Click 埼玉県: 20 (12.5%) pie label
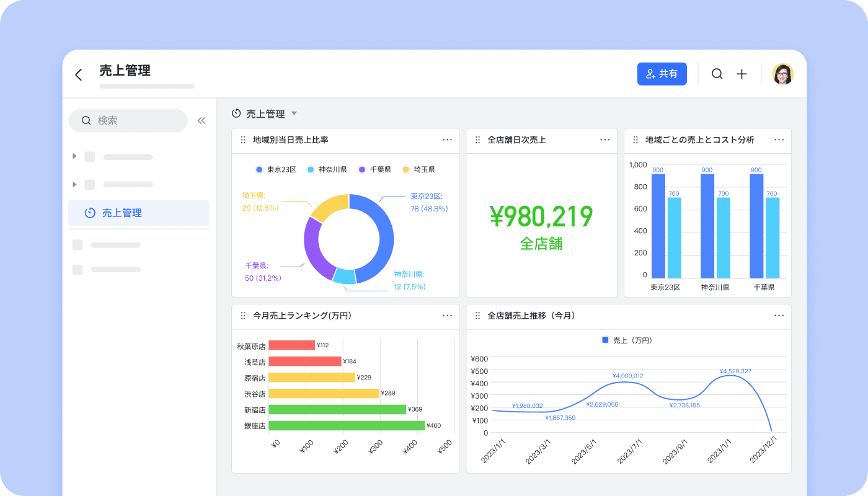The image size is (868, 496). coord(260,201)
